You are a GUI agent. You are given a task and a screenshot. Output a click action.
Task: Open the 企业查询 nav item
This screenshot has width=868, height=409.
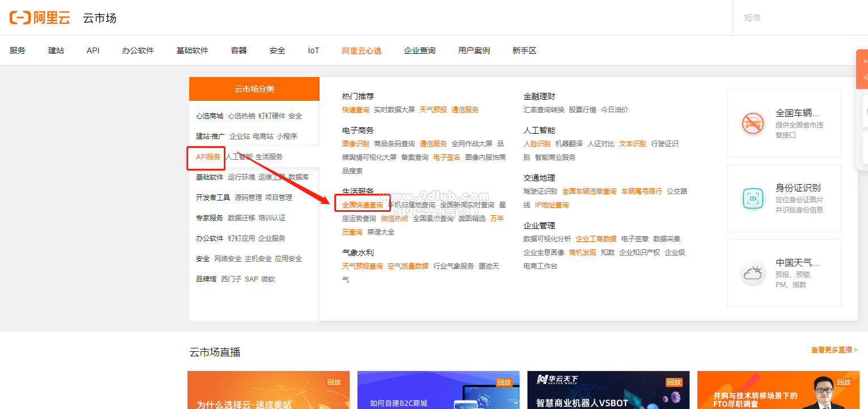pyautogui.click(x=420, y=50)
